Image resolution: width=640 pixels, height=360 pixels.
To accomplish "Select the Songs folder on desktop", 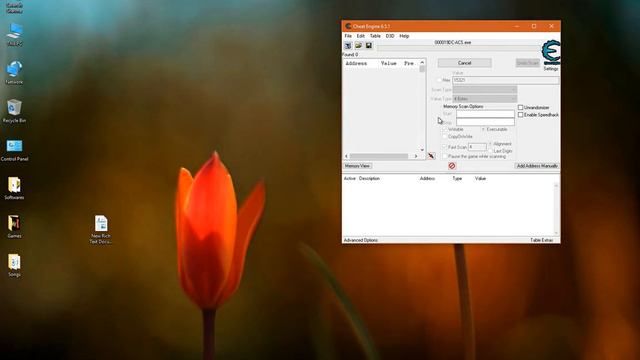I will tap(14, 265).
